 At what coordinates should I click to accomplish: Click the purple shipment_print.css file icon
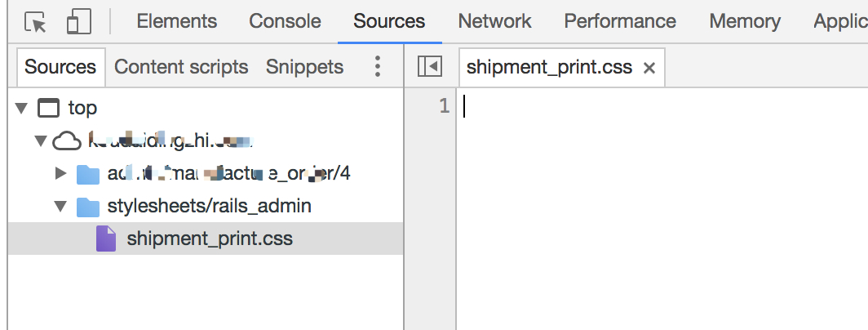pos(106,239)
